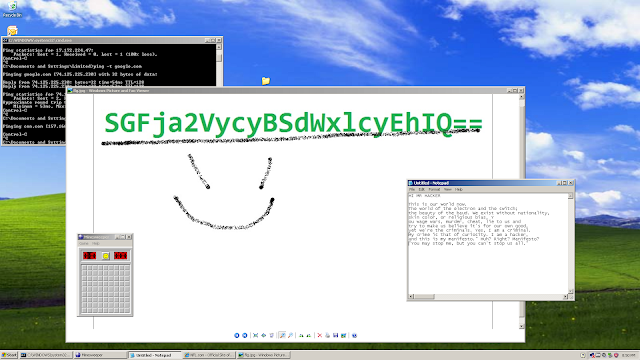
Task: Open Help menu in Notepad
Action: (x=459, y=189)
